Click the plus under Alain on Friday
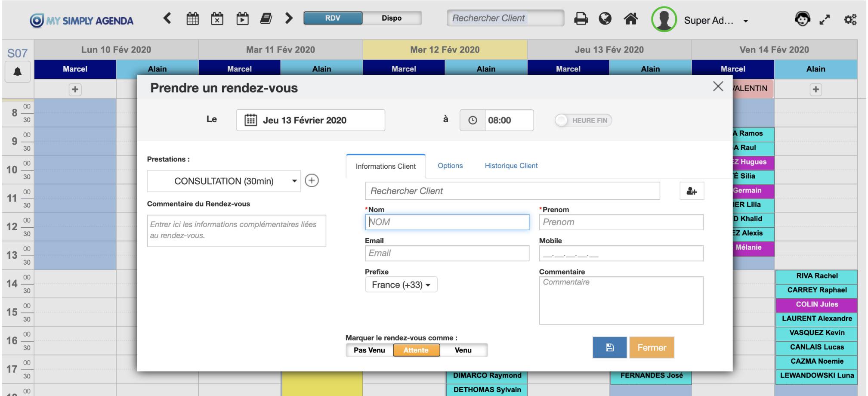This screenshot has width=868, height=396. click(815, 90)
